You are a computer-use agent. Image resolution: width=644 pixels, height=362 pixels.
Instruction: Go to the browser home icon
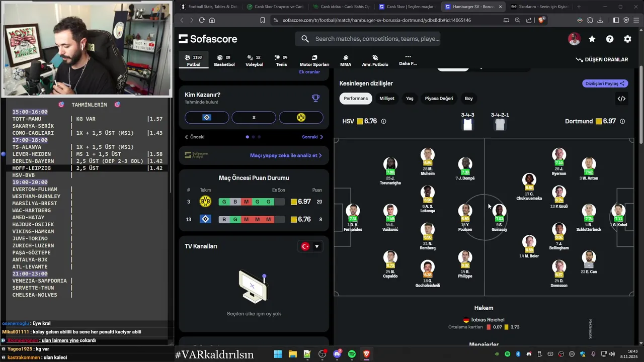(x=212, y=20)
